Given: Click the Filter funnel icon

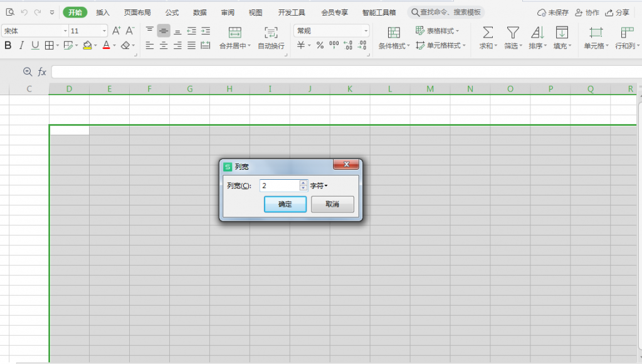Looking at the screenshot, I should 513,33.
